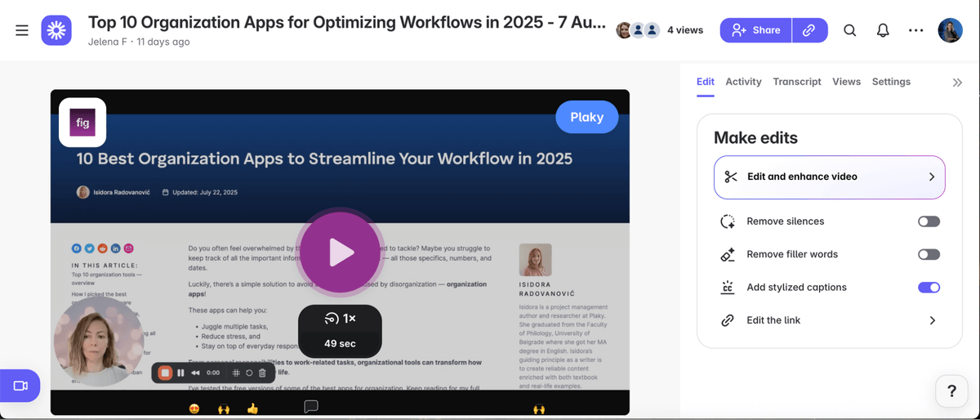Expand Edit and enhance video option
This screenshot has width=980, height=420.
tap(829, 176)
